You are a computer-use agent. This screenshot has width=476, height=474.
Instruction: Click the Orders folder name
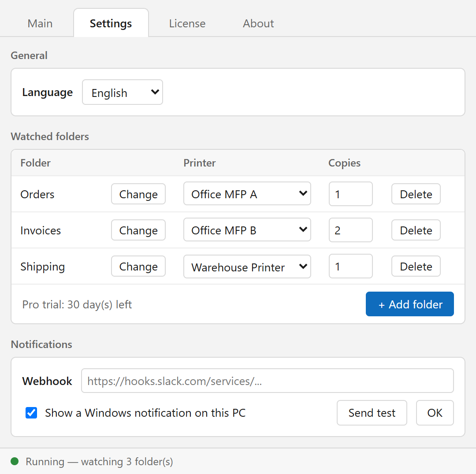point(37,194)
